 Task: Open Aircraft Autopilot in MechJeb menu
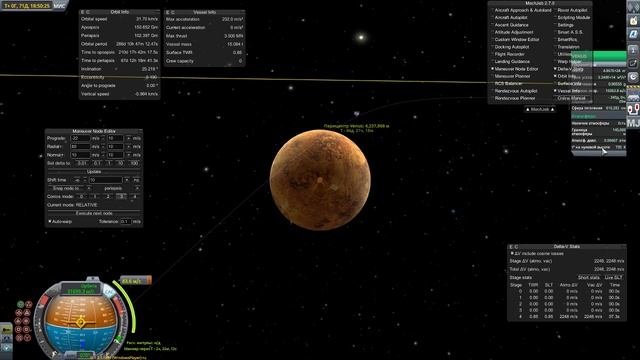pyautogui.click(x=511, y=18)
